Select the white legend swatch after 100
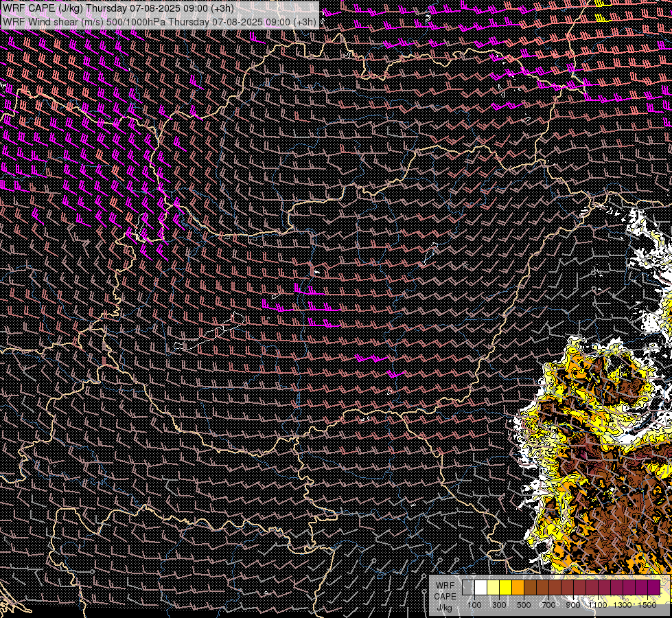Screen dimensions: 672x618 [x=481, y=587]
